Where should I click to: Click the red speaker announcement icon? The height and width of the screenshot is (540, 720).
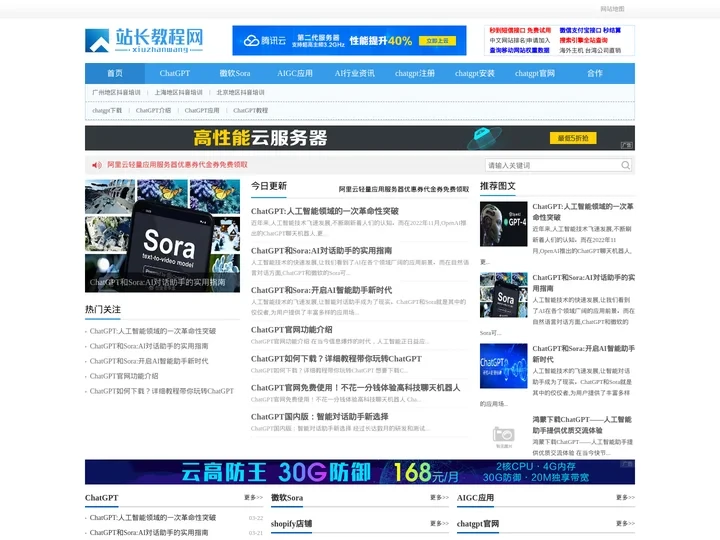click(x=96, y=165)
